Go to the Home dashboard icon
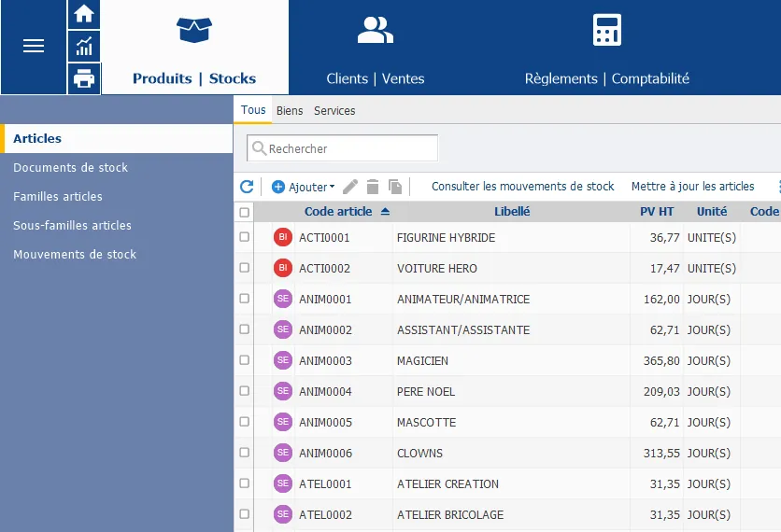Screen dimensions: 781x532 point(84,14)
